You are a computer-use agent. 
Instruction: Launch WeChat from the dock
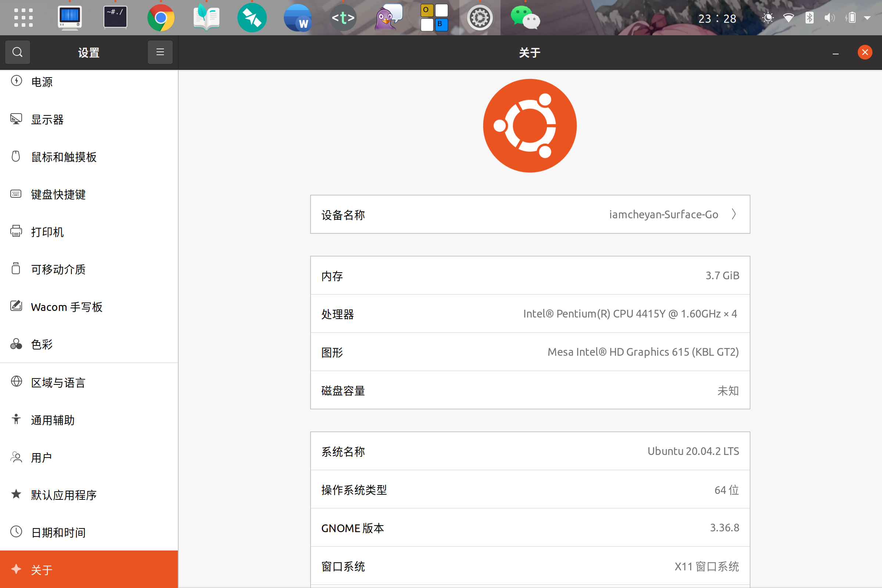tap(526, 17)
